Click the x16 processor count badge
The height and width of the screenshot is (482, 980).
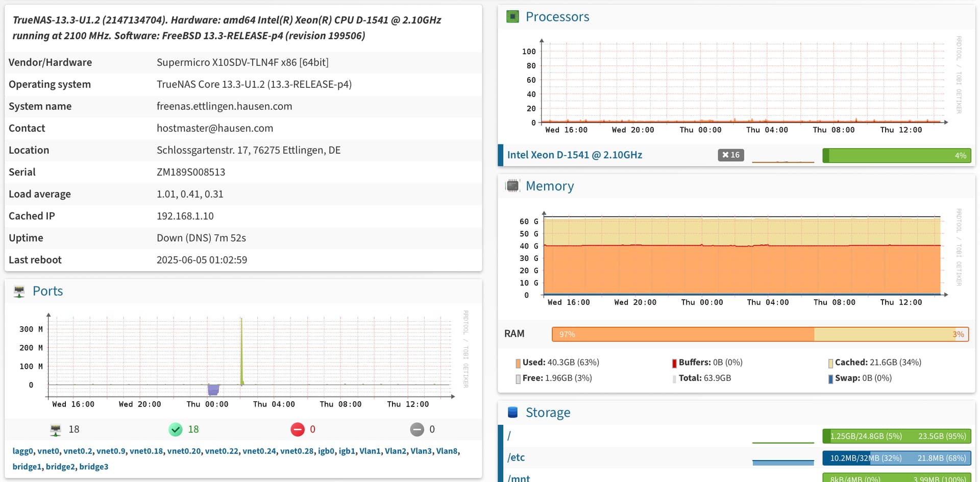[731, 155]
